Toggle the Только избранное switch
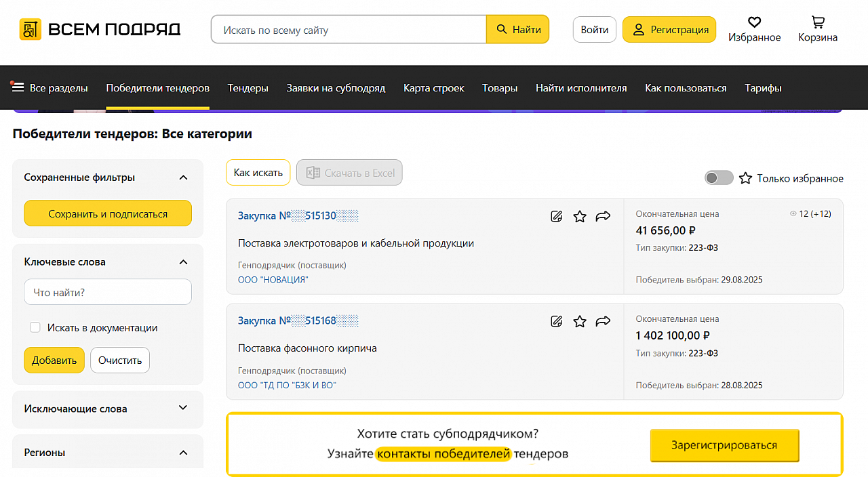Image resolution: width=868 pixels, height=477 pixels. pos(719,178)
